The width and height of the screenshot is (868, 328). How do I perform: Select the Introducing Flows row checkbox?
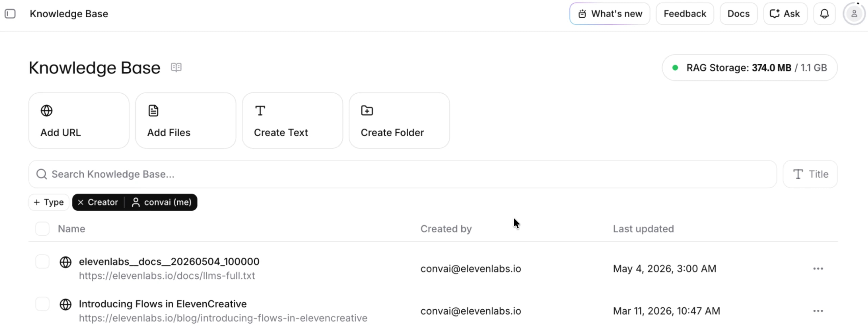pos(42,304)
